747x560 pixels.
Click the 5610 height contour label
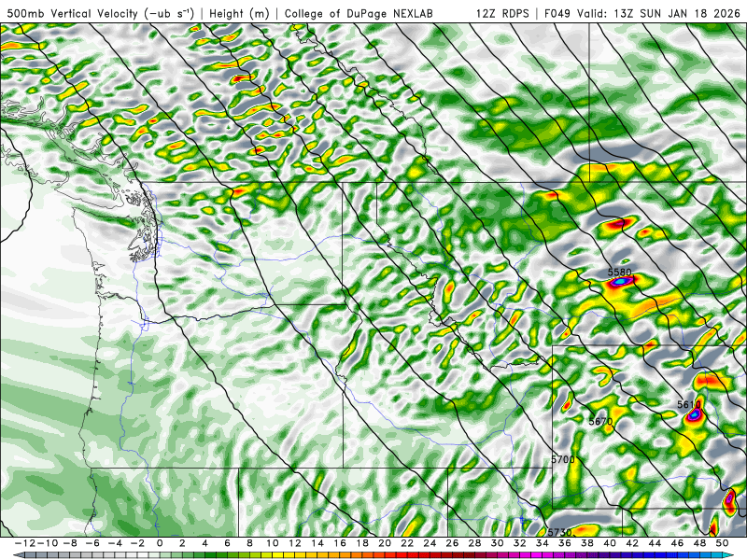click(x=689, y=405)
